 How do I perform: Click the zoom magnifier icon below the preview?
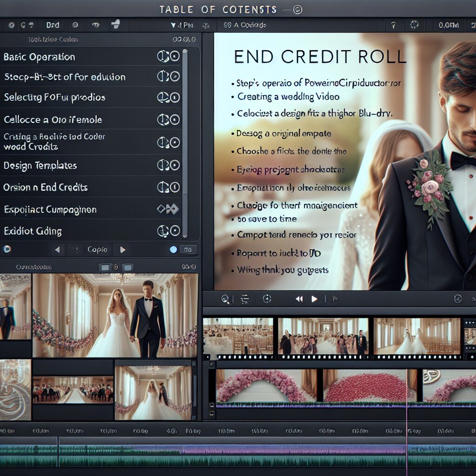(225, 299)
